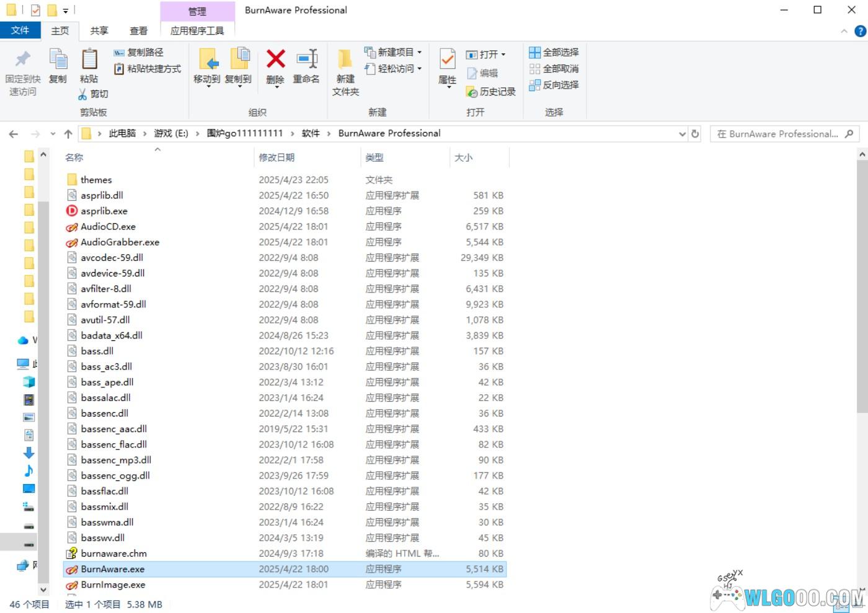
Task: Open the Easy Access (轻松访问) dropdown
Action: coord(419,68)
